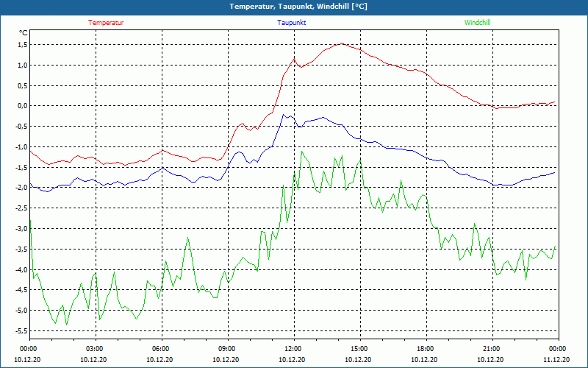Click the 21:00 time axis label
Image resolution: width=588 pixels, height=368 pixels.
tap(491, 349)
